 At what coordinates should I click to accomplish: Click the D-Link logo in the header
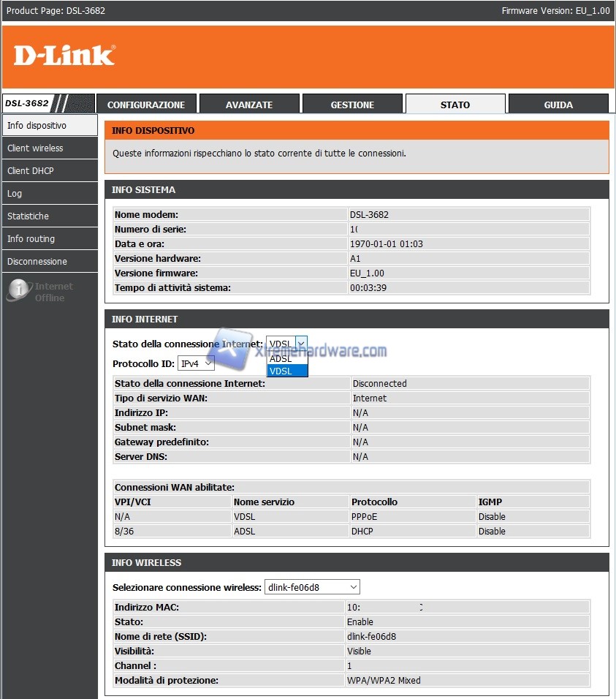coord(64,56)
